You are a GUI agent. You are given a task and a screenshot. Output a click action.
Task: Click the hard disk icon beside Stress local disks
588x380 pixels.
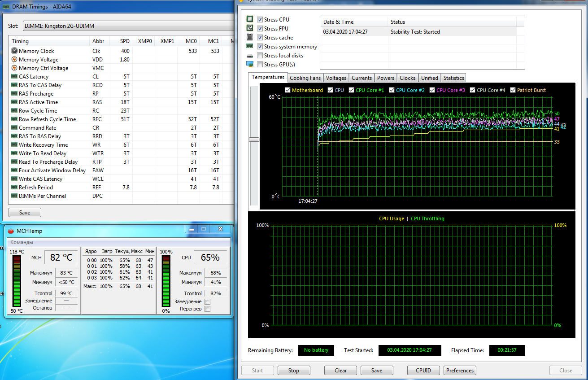pos(250,56)
